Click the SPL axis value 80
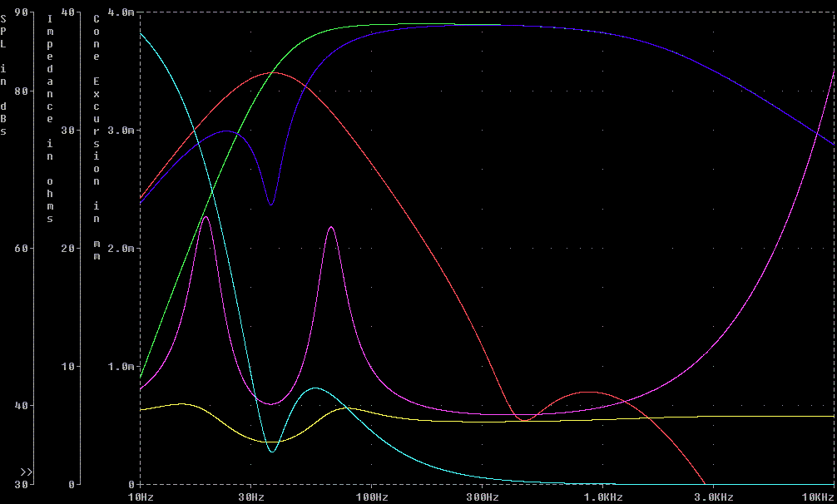 [22, 91]
